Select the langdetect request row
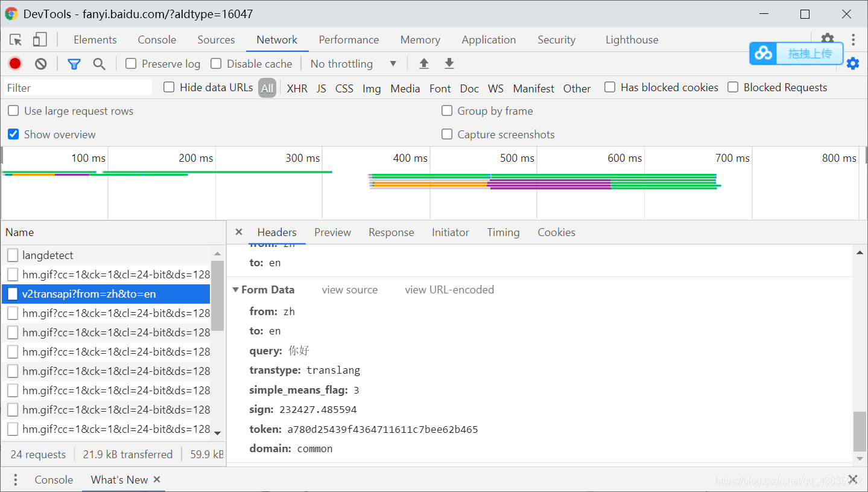868x492 pixels. click(106, 255)
